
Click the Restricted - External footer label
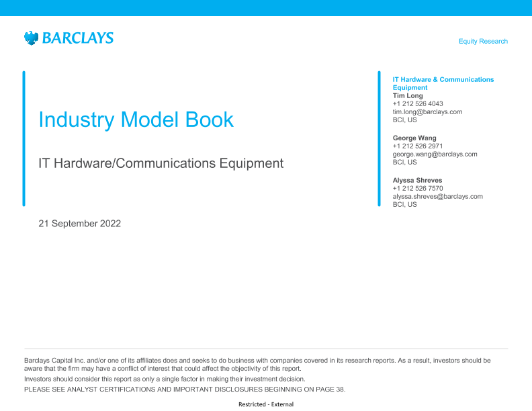pyautogui.click(x=266, y=404)
